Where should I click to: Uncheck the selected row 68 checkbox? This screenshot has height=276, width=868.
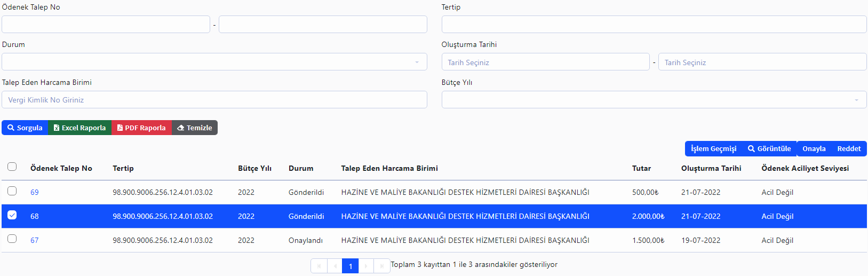[x=12, y=215]
